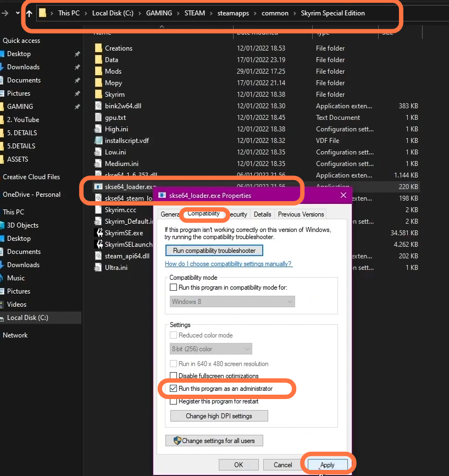Select the Mopy folder icon
The width and height of the screenshot is (449, 476).
(98, 82)
